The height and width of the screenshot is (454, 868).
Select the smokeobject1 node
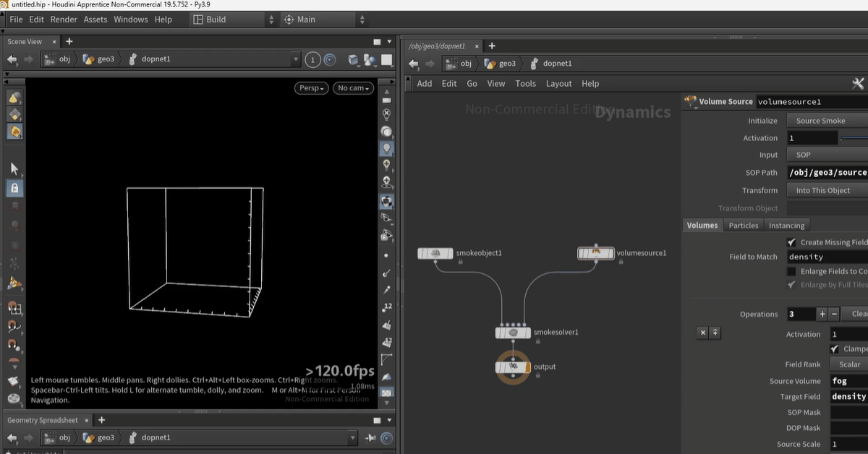(435, 253)
